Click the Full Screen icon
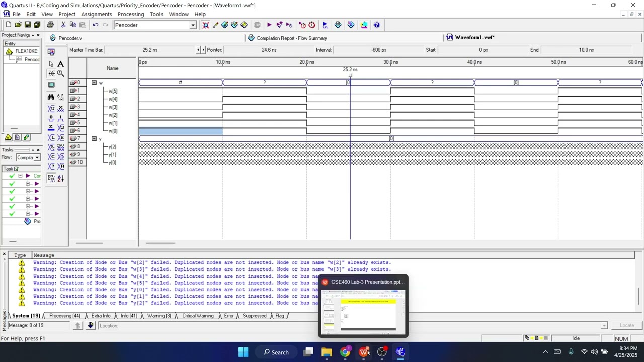Image resolution: width=644 pixels, height=362 pixels. (51, 85)
